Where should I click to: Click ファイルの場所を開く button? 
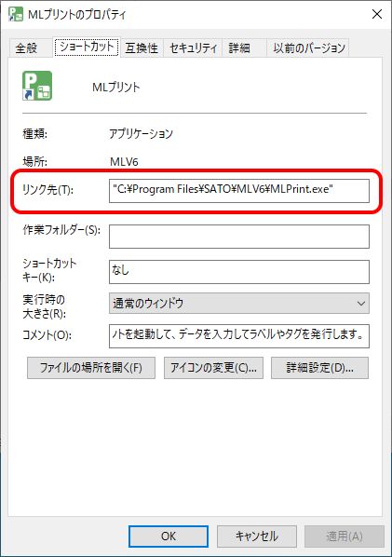click(x=91, y=368)
